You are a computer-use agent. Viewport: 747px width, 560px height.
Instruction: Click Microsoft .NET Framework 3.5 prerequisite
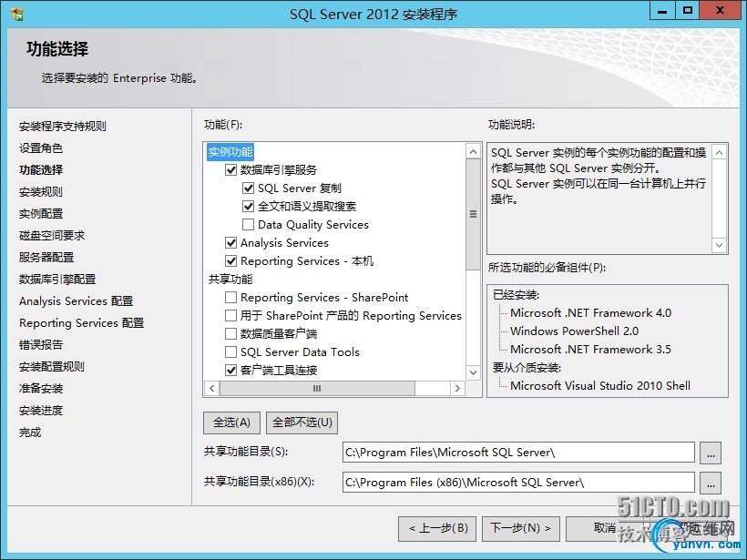click(x=590, y=350)
